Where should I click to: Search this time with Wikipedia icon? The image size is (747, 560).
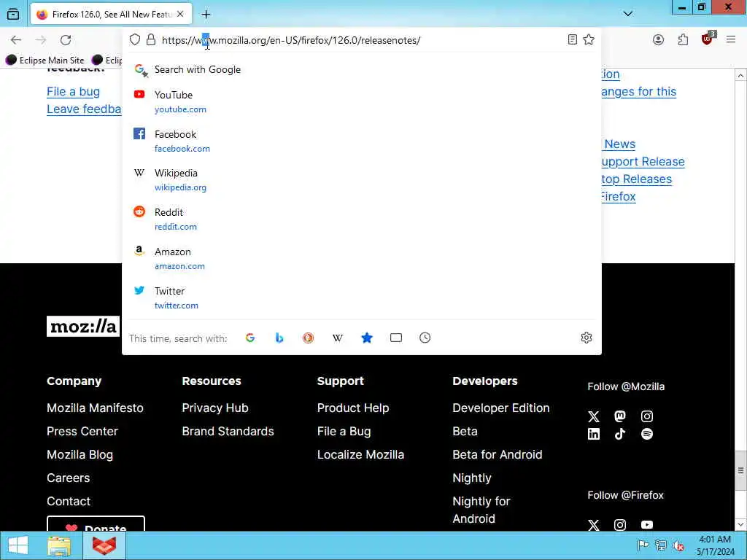click(x=337, y=338)
